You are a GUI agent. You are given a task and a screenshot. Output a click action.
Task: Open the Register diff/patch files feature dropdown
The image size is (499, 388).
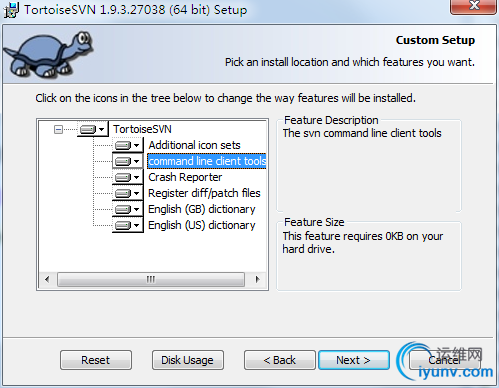pos(128,193)
